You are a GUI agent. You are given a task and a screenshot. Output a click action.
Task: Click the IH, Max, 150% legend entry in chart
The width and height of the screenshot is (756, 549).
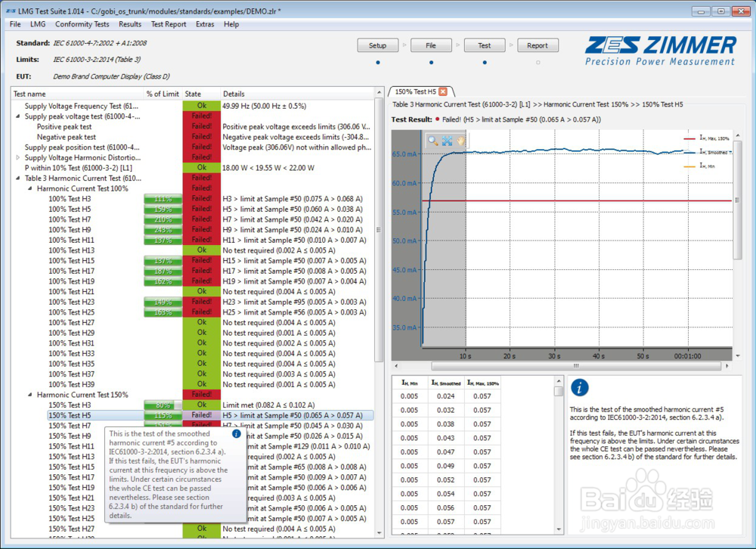706,138
